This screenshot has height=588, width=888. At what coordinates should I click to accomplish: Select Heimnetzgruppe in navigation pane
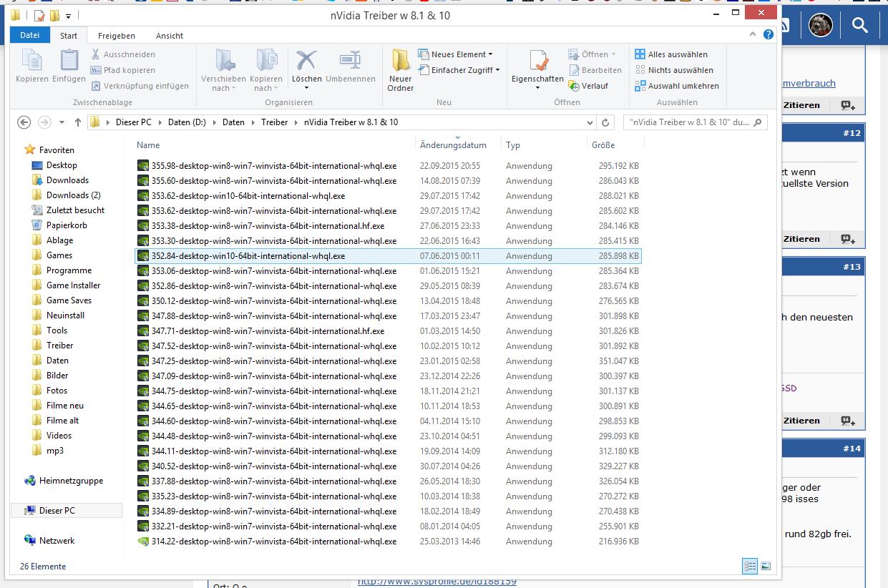pos(71,481)
